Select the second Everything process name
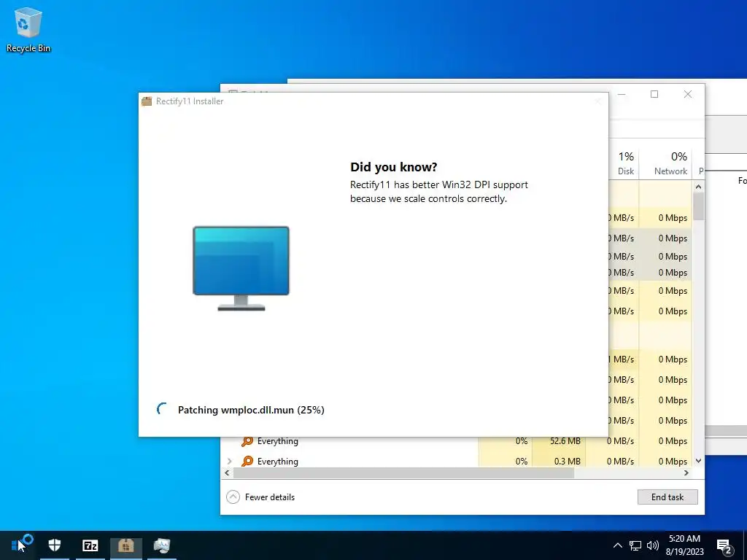 (x=278, y=461)
